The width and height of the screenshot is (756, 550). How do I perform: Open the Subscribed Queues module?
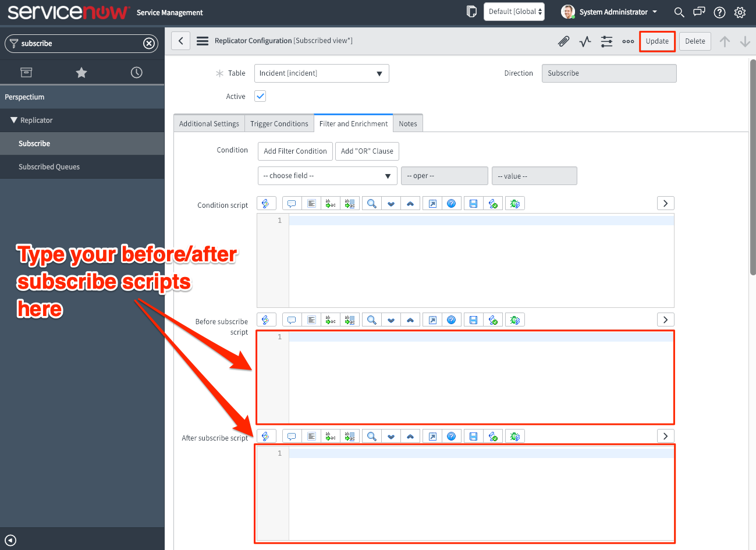(x=82, y=166)
